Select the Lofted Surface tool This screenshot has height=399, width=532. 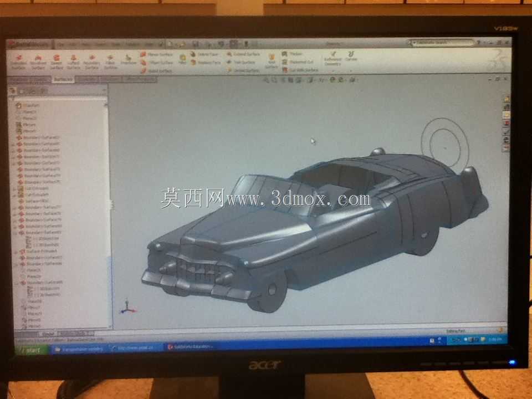click(73, 62)
